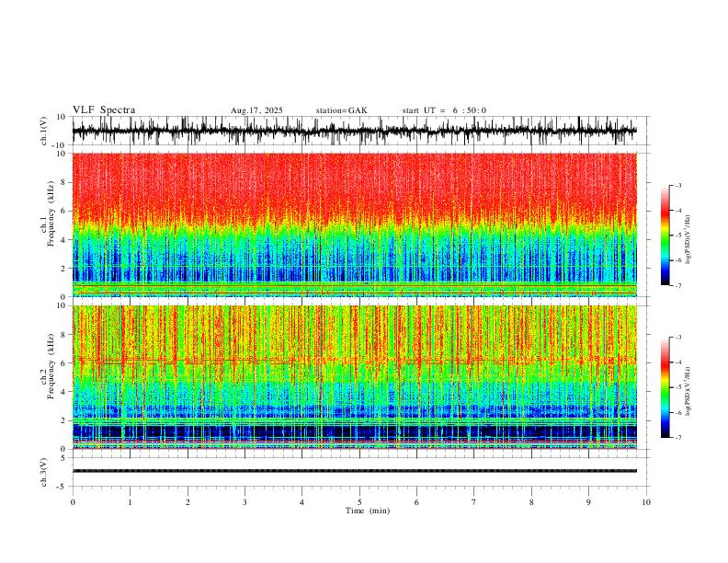This screenshot has height=563, width=728.
Task: Select the ch.1 "Frequency (kHz)" axis label
Action: (x=51, y=213)
